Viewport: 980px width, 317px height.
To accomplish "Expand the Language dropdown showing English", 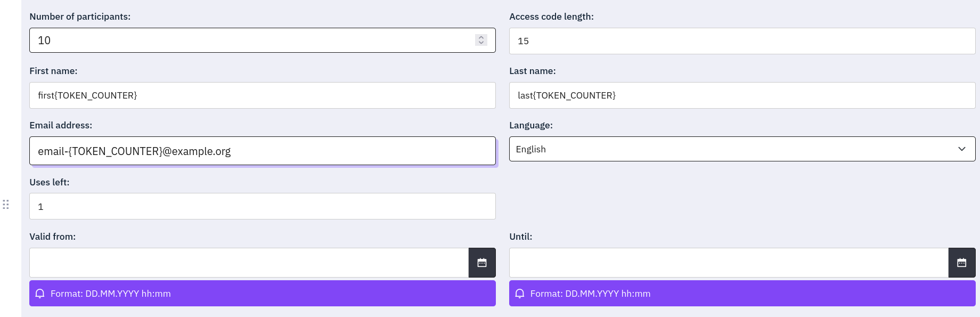I will point(742,149).
